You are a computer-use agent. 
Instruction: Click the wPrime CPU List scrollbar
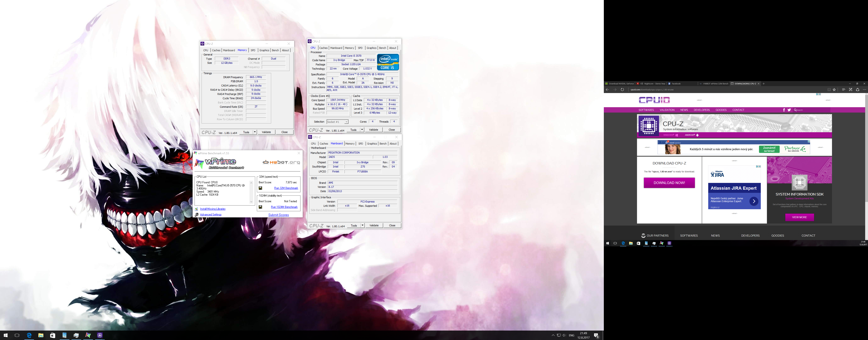point(251,192)
